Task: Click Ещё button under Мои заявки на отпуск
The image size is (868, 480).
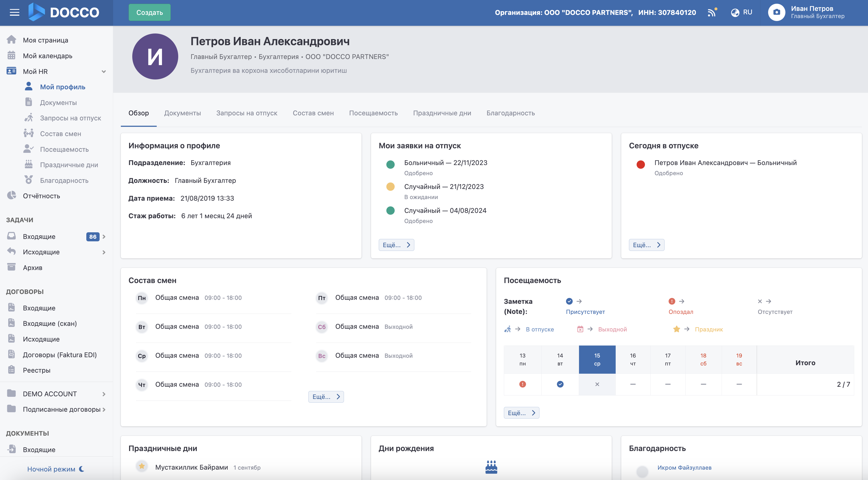Action: pos(396,245)
